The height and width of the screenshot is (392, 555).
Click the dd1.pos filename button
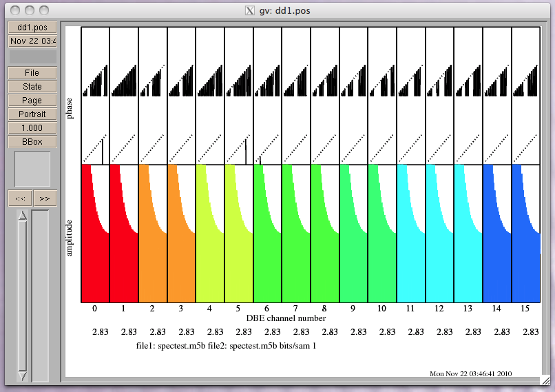(32, 28)
